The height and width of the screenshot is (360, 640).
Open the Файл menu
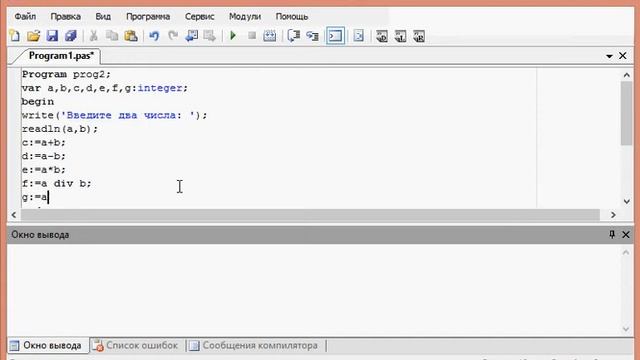(25, 17)
